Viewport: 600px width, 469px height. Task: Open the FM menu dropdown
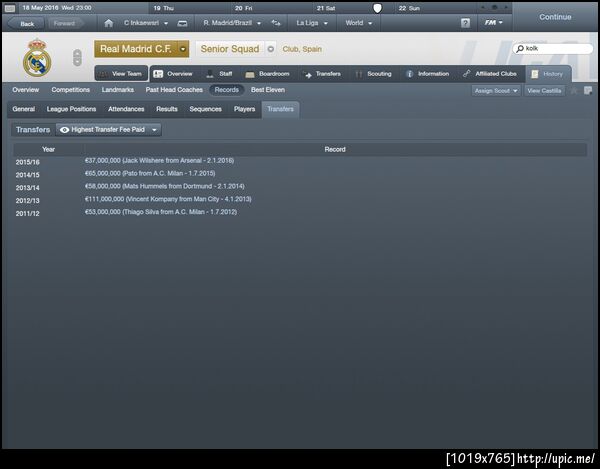494,23
